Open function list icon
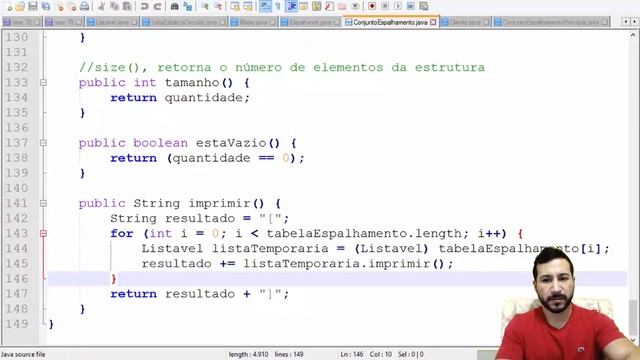Viewport: 640px width, 360px height. 329,6
